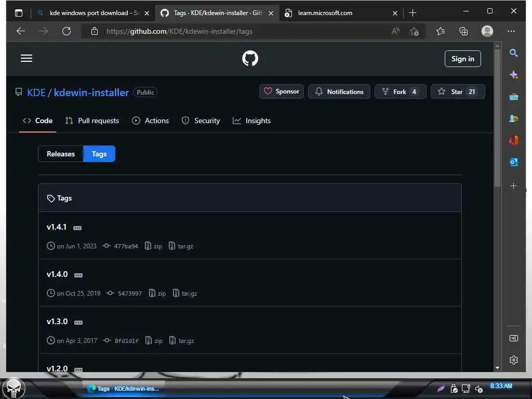Click the Sign in button

point(462,59)
